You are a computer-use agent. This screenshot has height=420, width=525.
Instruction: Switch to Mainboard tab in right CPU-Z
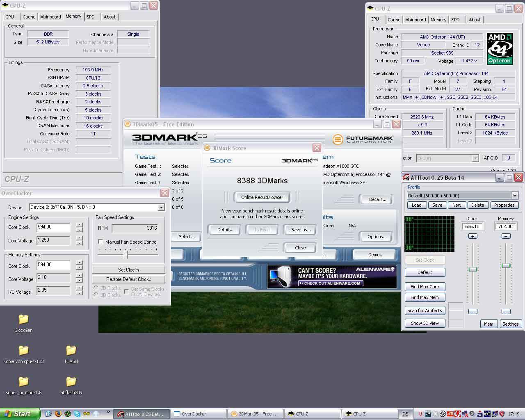415,20
